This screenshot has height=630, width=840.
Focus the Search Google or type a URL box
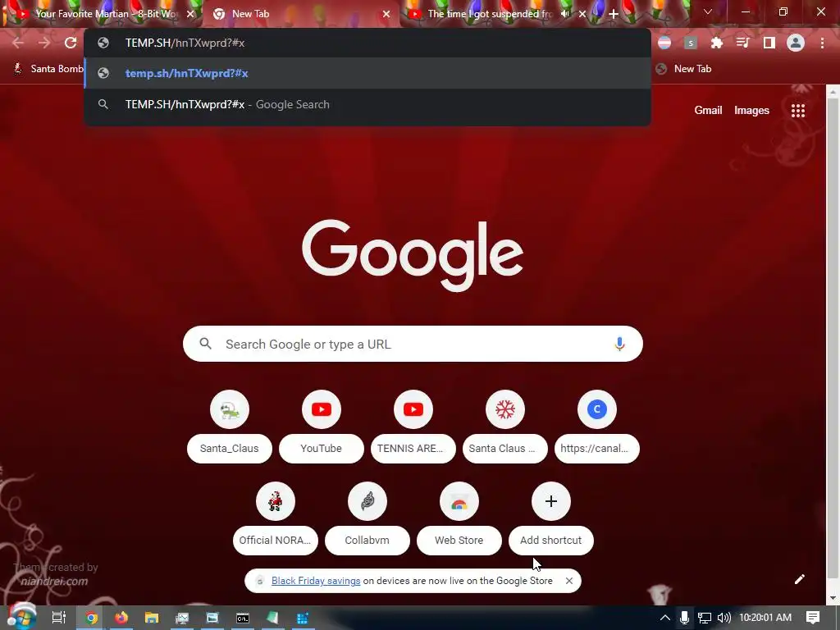(x=413, y=344)
